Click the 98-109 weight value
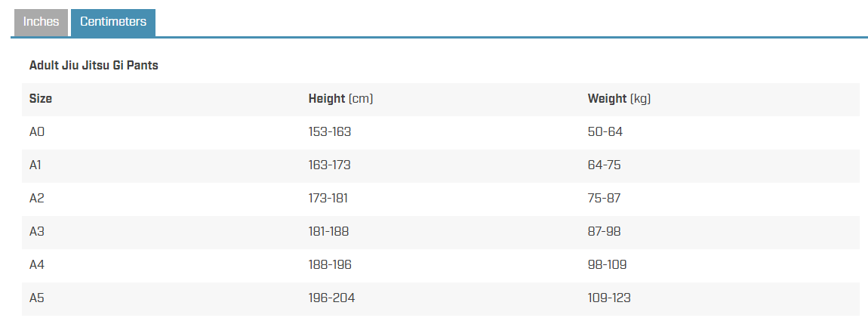The width and height of the screenshot is (868, 324). click(608, 265)
